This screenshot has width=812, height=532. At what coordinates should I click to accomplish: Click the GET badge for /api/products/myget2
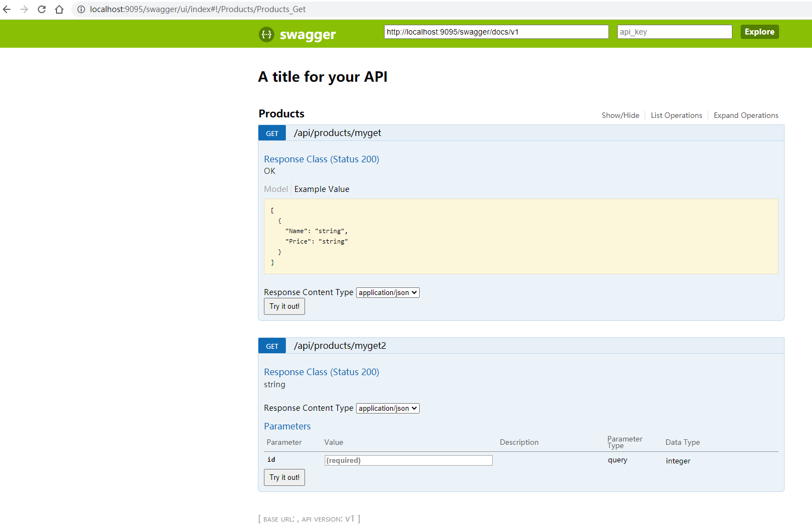point(272,346)
